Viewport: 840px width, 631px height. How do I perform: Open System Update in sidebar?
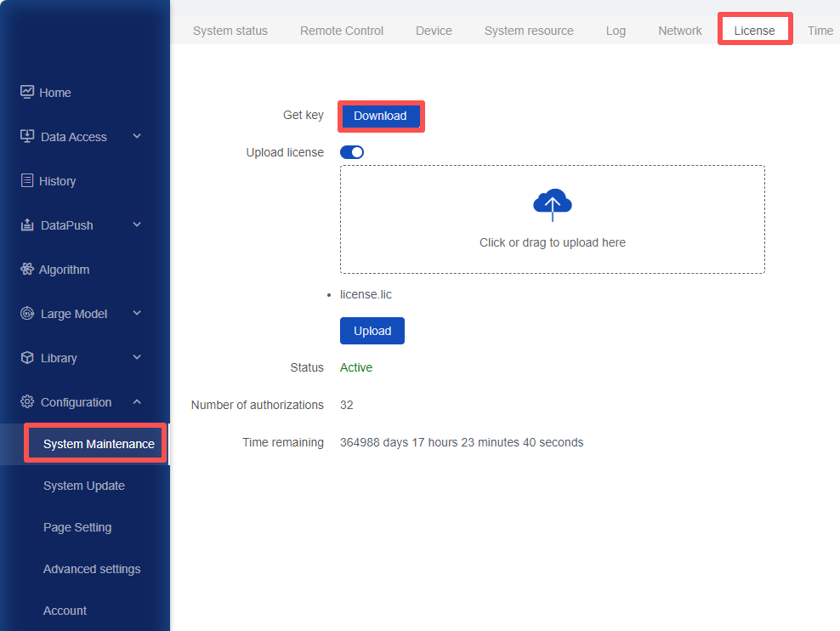tap(84, 486)
